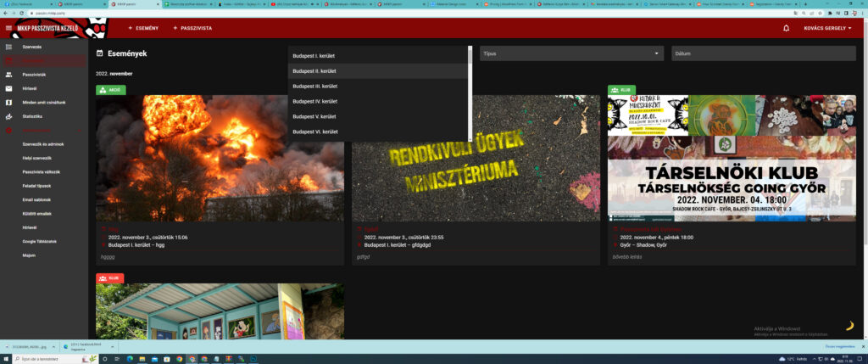Viewport: 868px width, 364px height.
Task: Click the notification bell icon
Action: click(786, 29)
